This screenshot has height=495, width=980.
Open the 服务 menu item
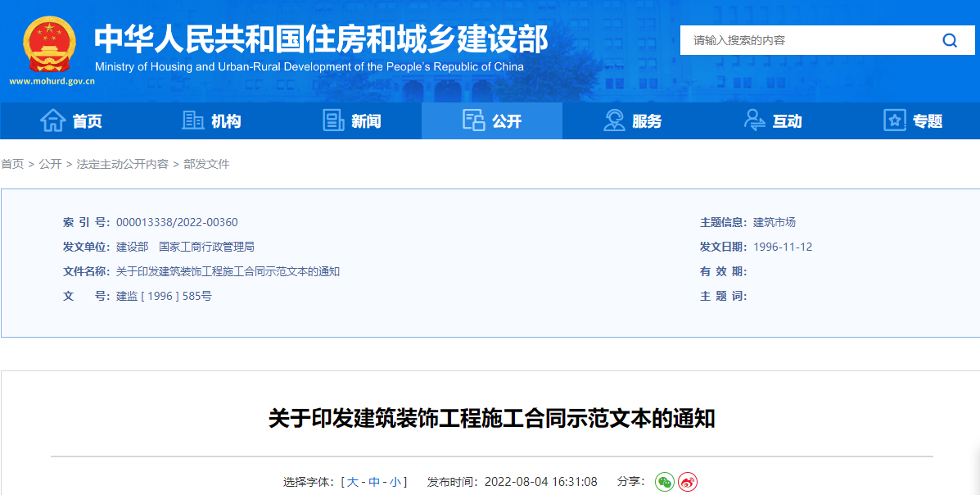click(647, 121)
